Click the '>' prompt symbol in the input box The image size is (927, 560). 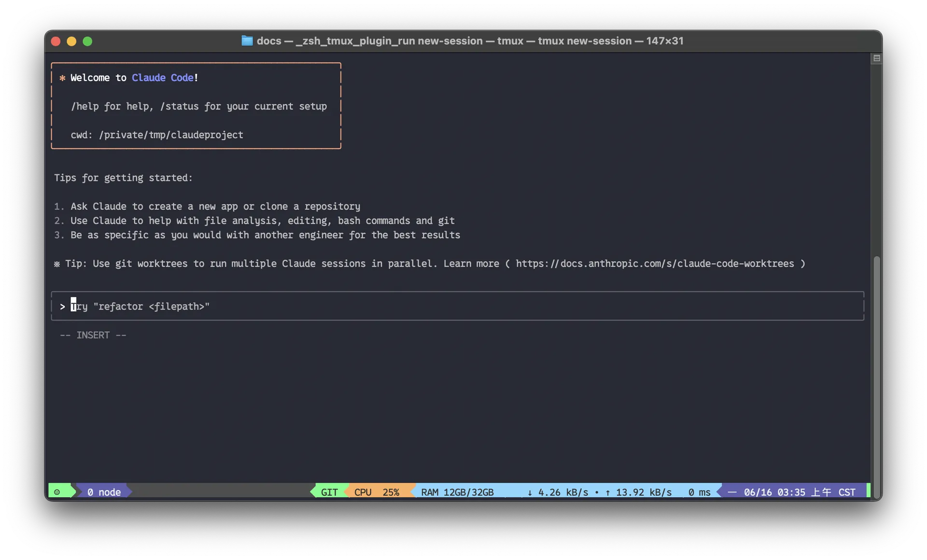(62, 307)
